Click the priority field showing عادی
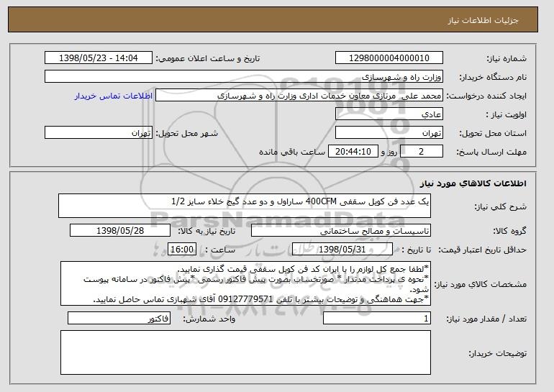The width and height of the screenshot is (554, 392). point(389,114)
